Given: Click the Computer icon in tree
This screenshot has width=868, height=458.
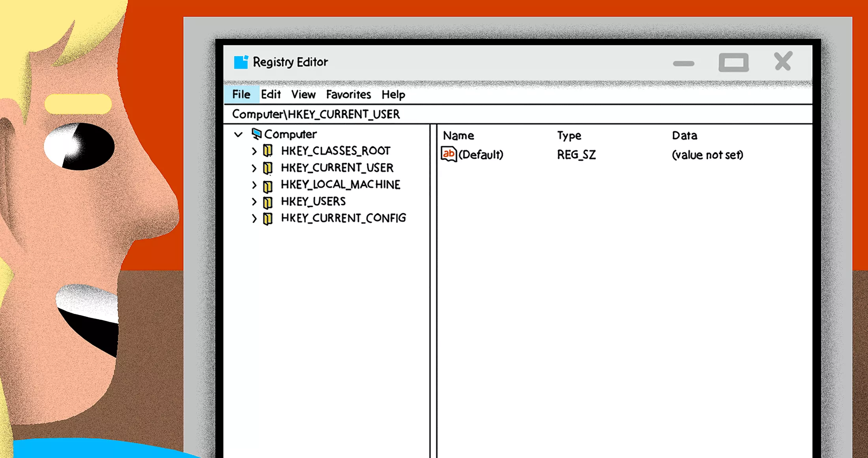Looking at the screenshot, I should [256, 134].
